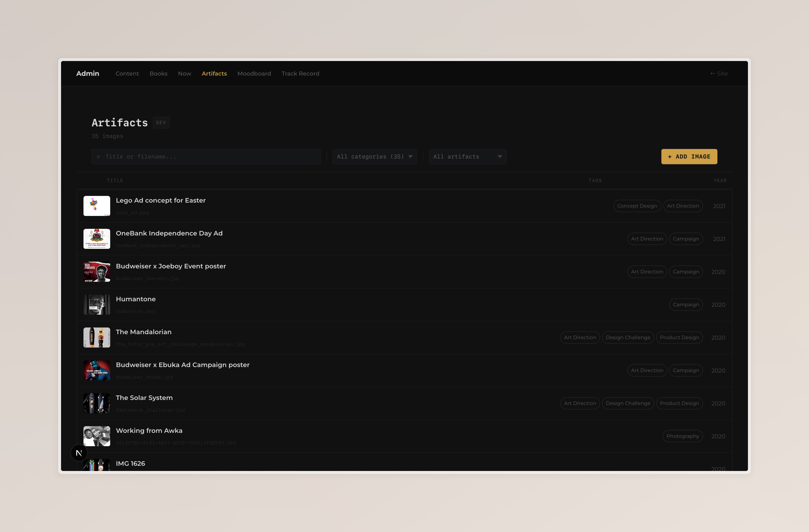Click the search magnifier icon
The width and height of the screenshot is (809, 532).
pyautogui.click(x=99, y=157)
